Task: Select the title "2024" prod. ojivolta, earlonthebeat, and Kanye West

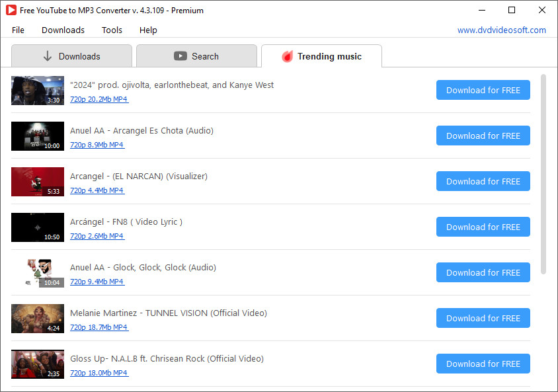Action: (x=172, y=85)
